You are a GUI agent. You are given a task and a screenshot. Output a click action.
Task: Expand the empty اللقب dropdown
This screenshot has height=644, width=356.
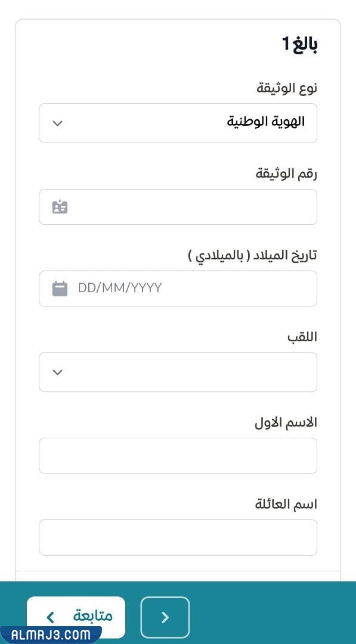point(178,371)
